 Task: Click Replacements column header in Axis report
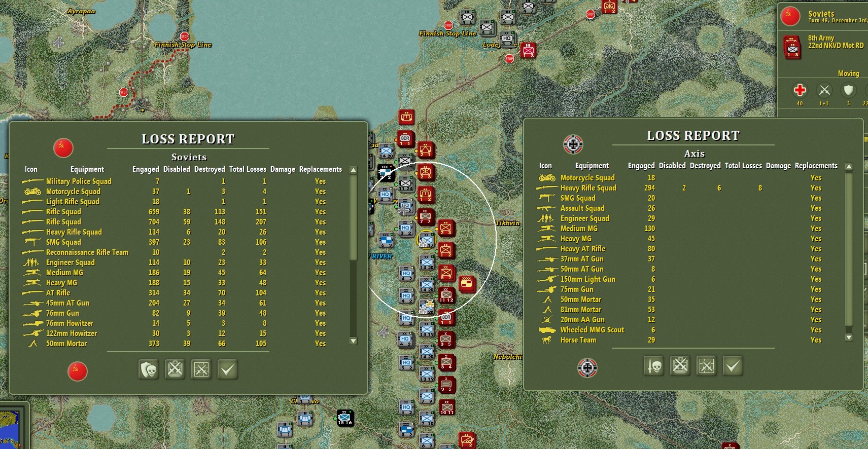[x=816, y=166]
